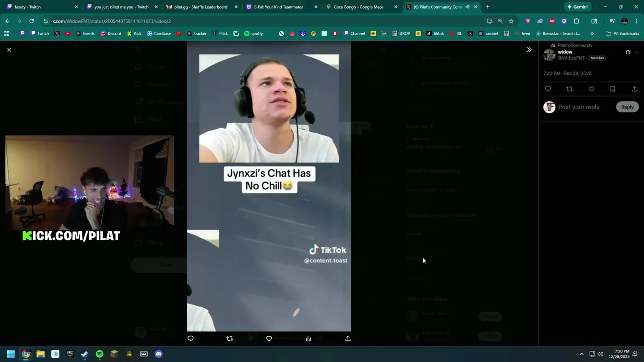
Task: Close the media viewer with the X icon
Action: tap(9, 50)
